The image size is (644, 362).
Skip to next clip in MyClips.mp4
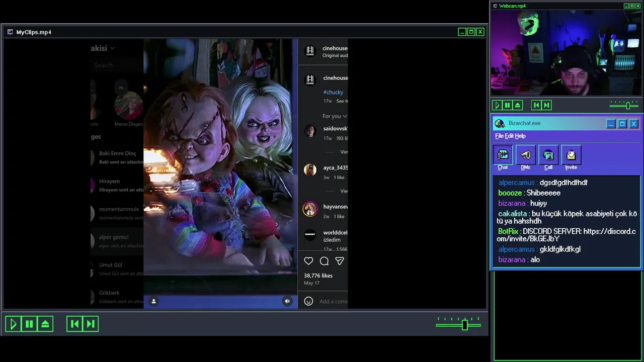click(91, 324)
